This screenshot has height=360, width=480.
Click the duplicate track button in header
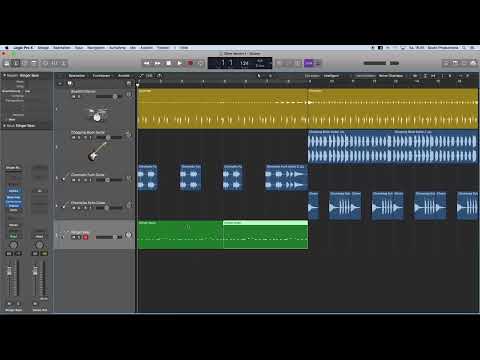click(70, 83)
